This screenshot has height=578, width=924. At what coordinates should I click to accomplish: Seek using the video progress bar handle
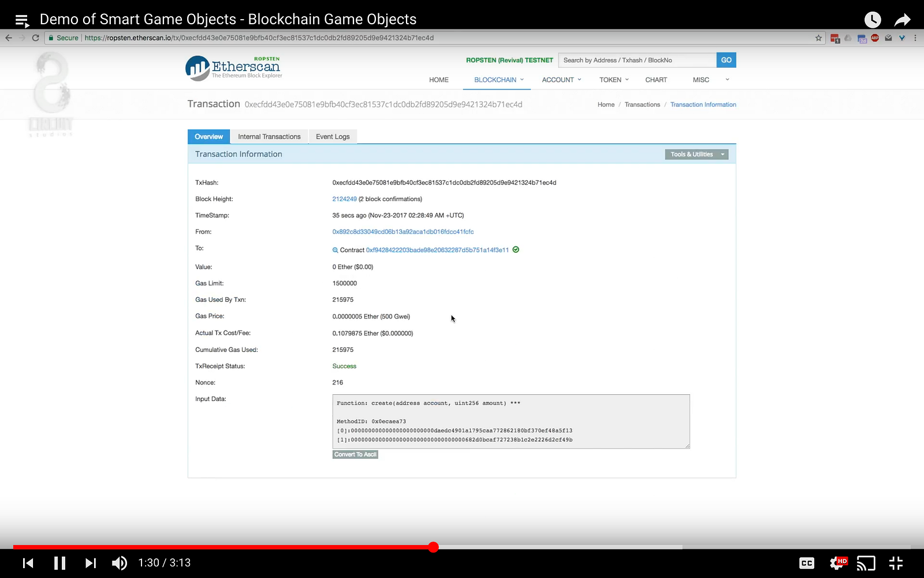(x=434, y=547)
